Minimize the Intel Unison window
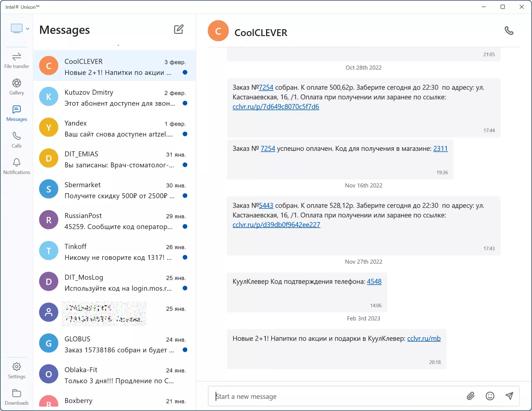 [x=484, y=7]
